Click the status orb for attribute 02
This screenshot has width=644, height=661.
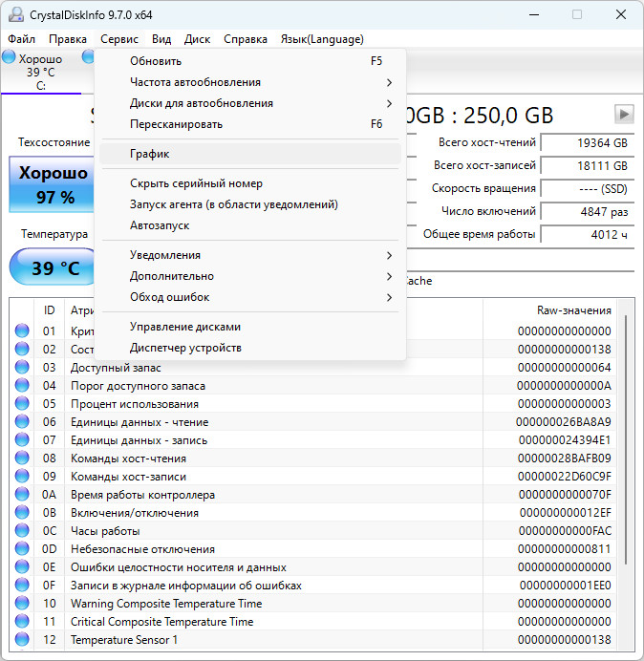(x=22, y=349)
